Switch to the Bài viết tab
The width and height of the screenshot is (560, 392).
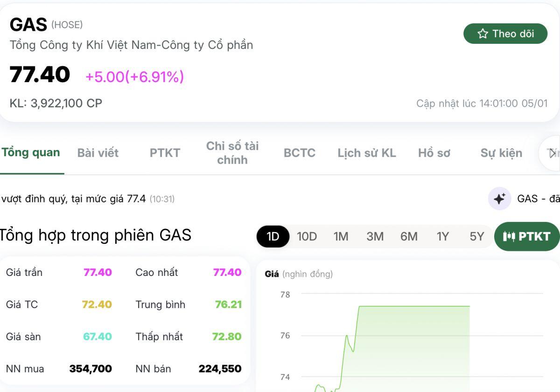pyautogui.click(x=98, y=152)
